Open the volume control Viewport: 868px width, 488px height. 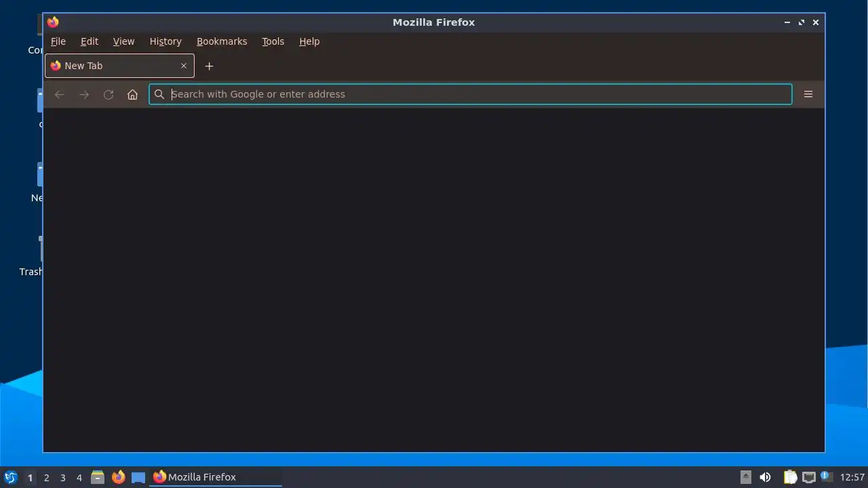pos(766,477)
